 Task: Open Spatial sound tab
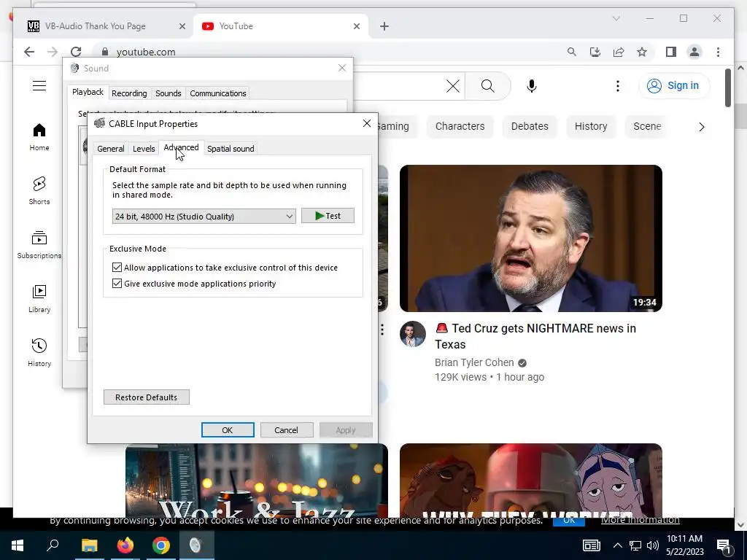click(231, 149)
